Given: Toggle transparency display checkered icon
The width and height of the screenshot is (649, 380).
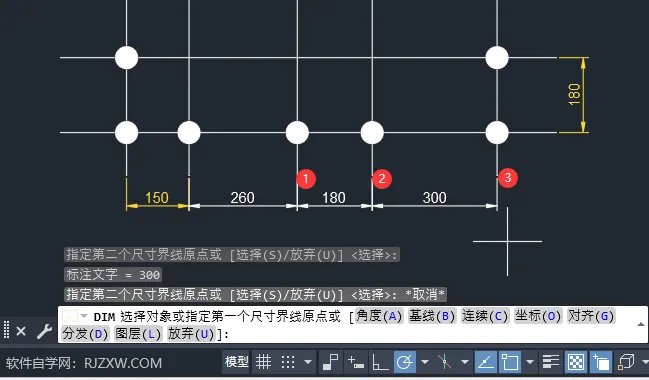Looking at the screenshot, I should [576, 362].
